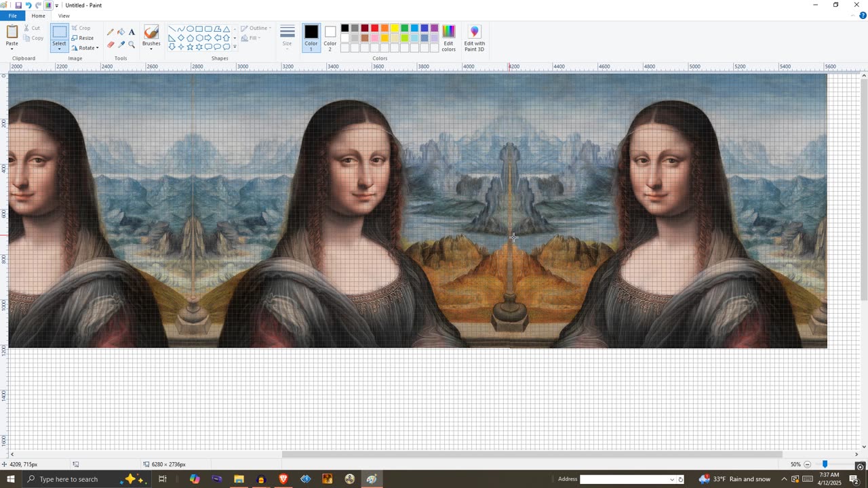
Task: Choose the Pentagon shape
Action: [190, 38]
